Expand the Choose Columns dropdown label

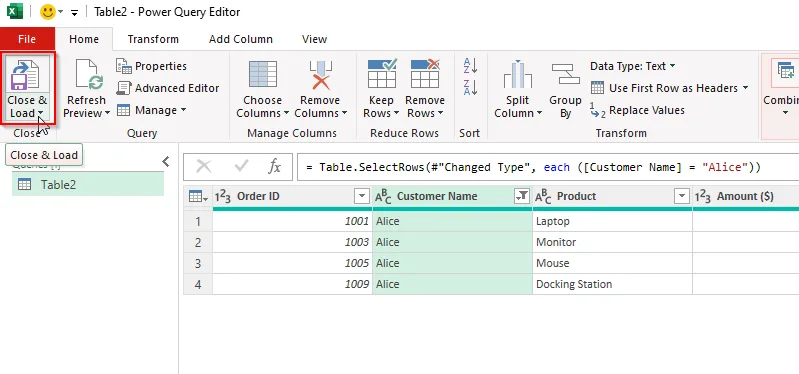coord(262,107)
